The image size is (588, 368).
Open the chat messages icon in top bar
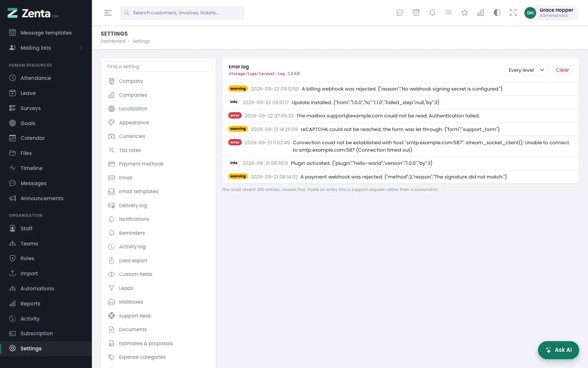click(x=400, y=13)
